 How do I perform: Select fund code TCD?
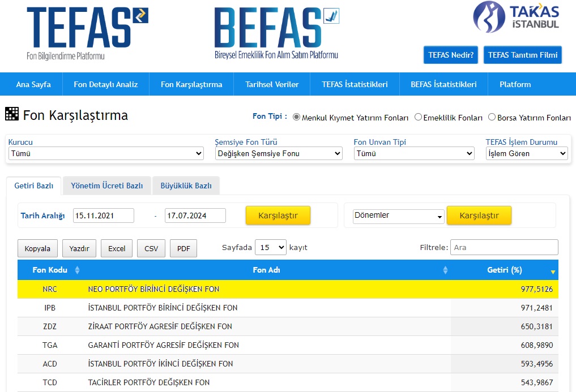coord(50,383)
